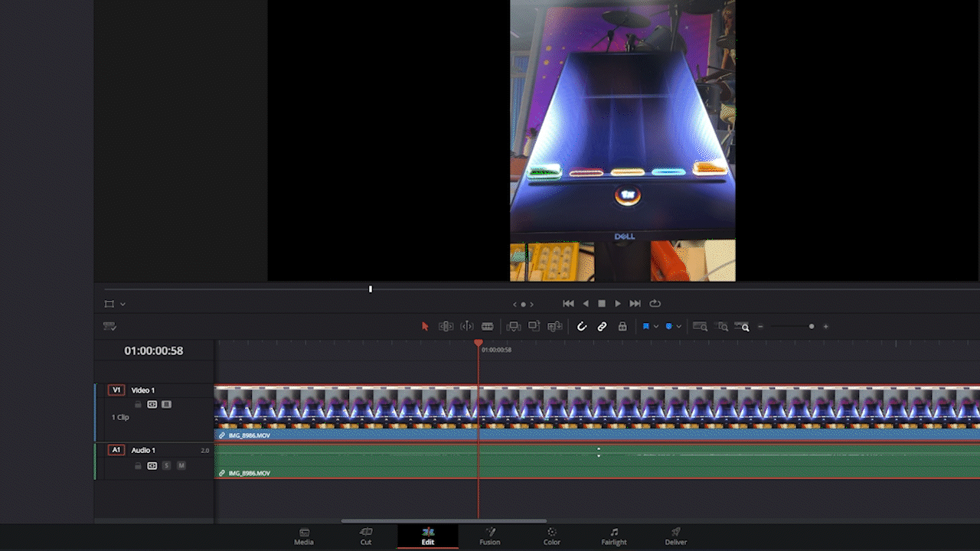Open the Fairlight page
The width and height of the screenshot is (980, 551).
coord(613,536)
